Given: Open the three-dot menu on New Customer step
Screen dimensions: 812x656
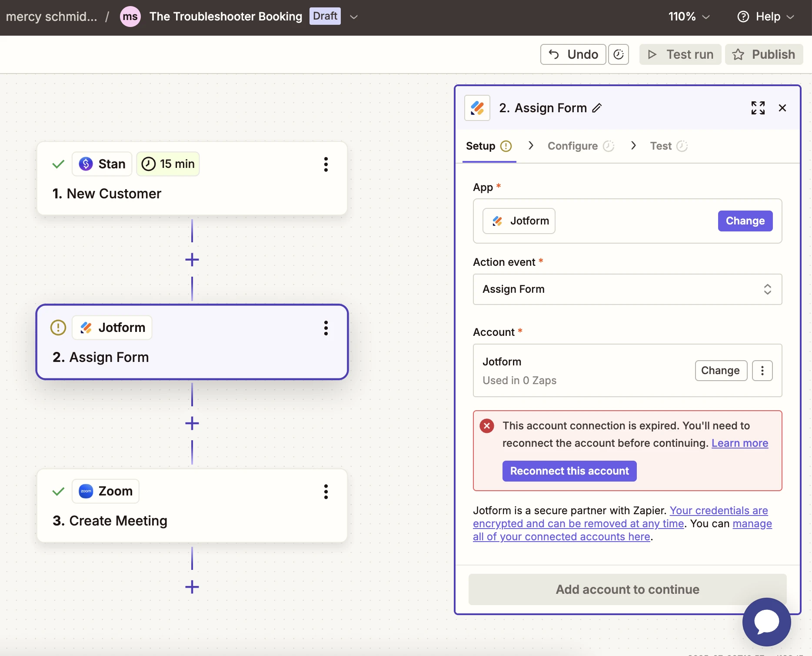Looking at the screenshot, I should [326, 164].
